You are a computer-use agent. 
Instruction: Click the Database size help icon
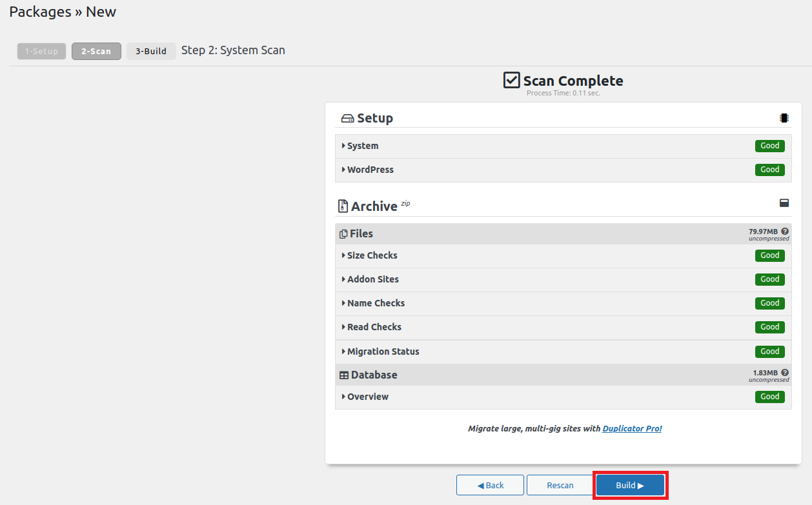pyautogui.click(x=785, y=372)
